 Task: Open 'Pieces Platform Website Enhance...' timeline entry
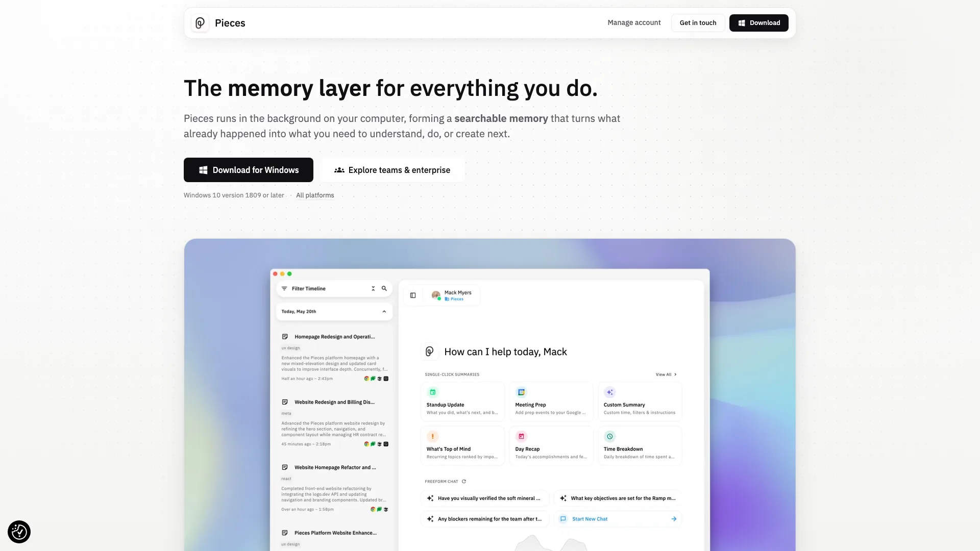[x=335, y=533]
